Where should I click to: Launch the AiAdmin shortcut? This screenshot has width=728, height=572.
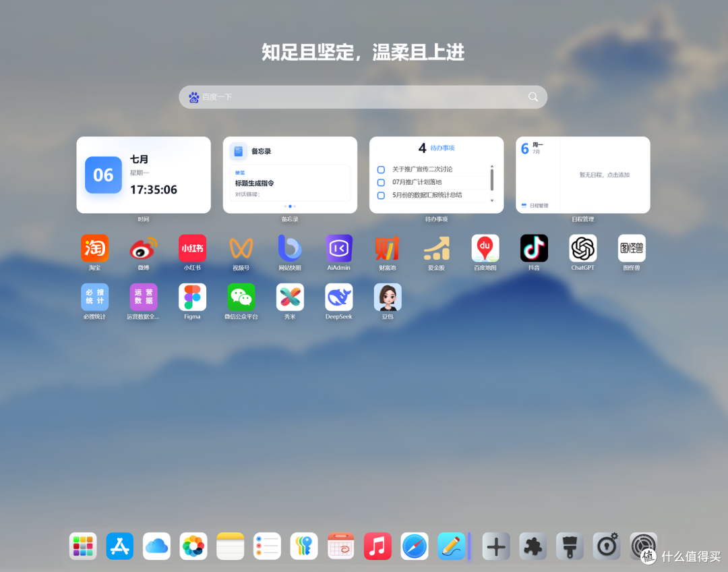click(339, 248)
